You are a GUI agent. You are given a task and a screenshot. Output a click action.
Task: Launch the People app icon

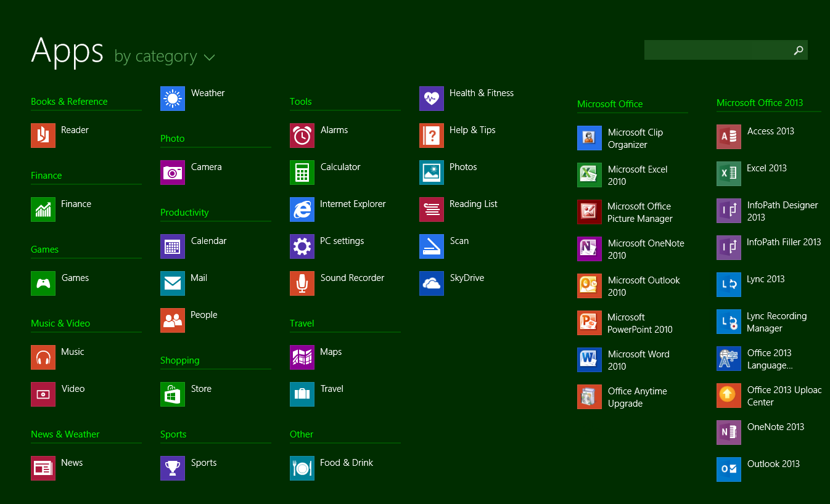pyautogui.click(x=173, y=320)
